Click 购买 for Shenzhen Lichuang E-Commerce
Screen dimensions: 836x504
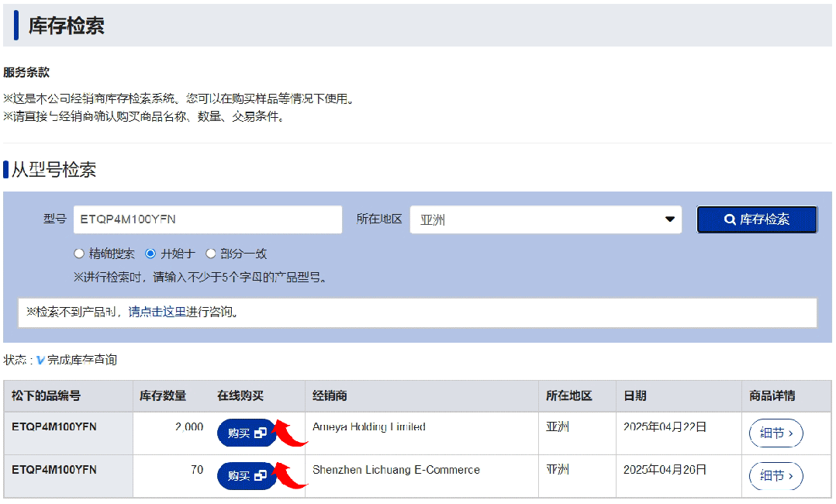246,475
